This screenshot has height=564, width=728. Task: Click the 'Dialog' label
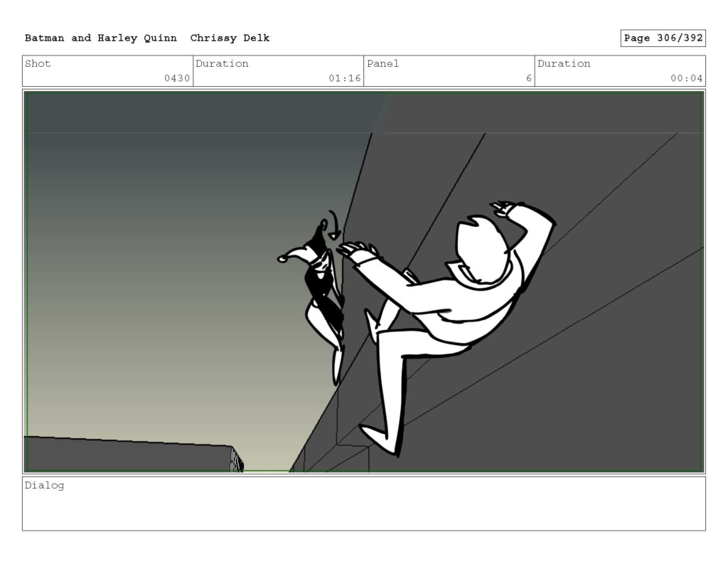[44, 486]
